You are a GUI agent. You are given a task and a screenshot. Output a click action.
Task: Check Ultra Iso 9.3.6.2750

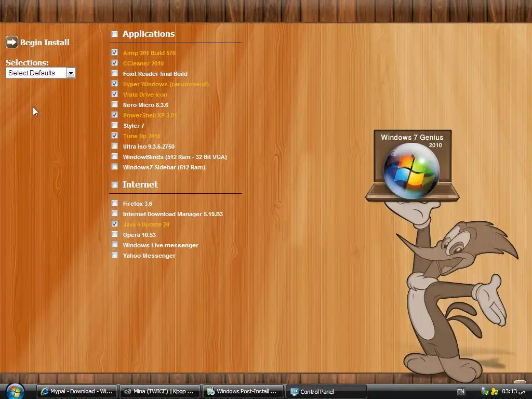[115, 146]
